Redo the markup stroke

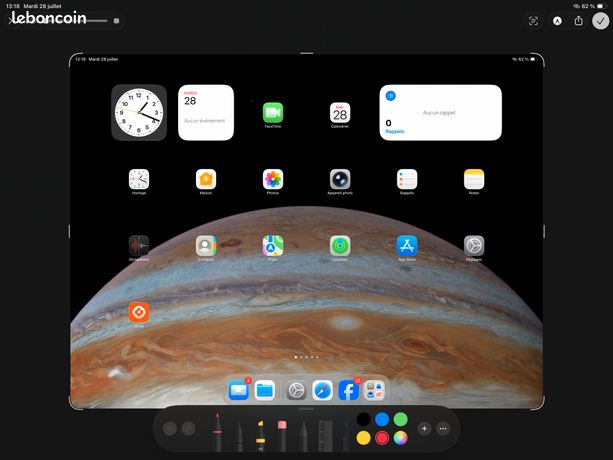[188, 429]
